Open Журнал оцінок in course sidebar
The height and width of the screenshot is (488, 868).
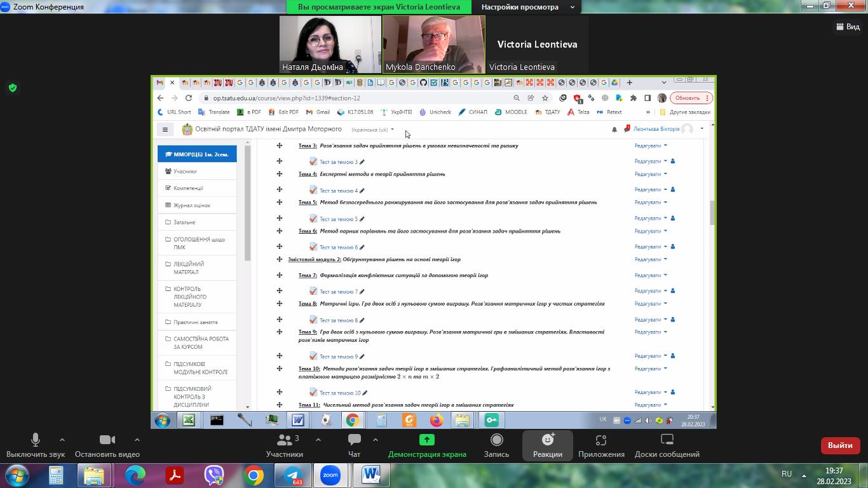pos(191,205)
